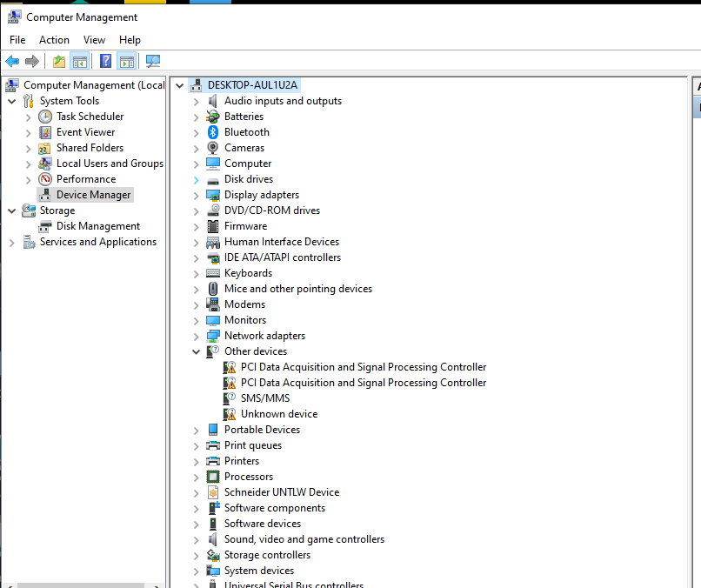Viewport: 701px width, 588px height.
Task: Select the first PCI Data Acquisition controller
Action: click(x=364, y=367)
